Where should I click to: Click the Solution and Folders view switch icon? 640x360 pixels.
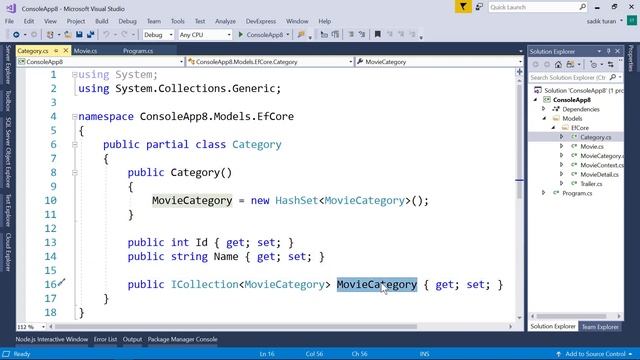(x=570, y=64)
